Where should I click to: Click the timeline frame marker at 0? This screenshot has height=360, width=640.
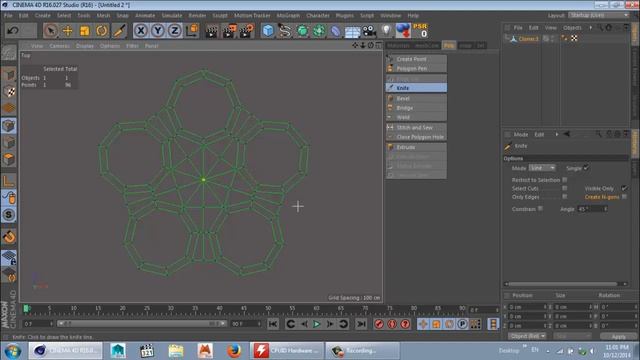click(27, 309)
